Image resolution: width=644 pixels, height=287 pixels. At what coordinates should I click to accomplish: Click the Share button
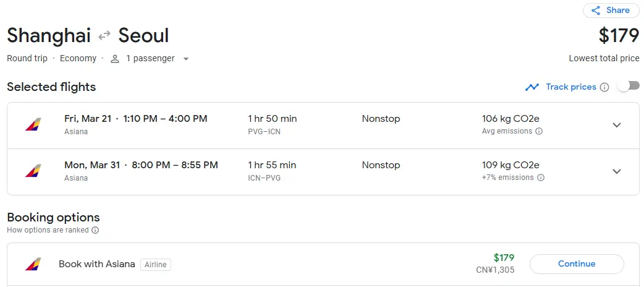pyautogui.click(x=611, y=11)
